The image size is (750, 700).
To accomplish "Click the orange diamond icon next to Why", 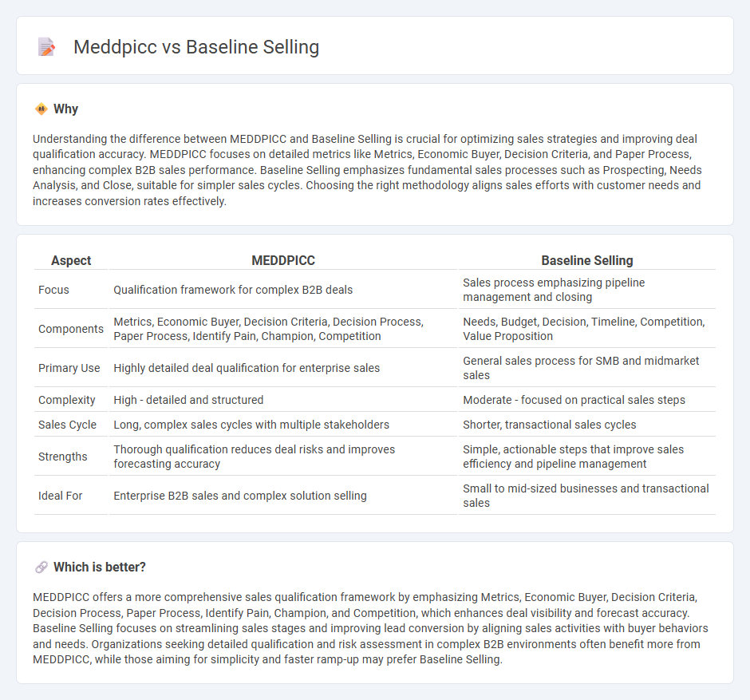I will (x=41, y=109).
